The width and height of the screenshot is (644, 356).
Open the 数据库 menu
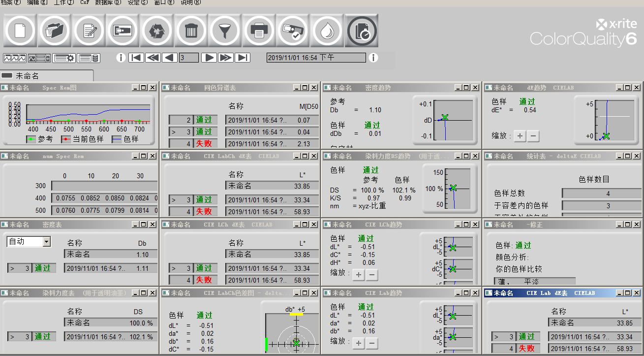108,2
